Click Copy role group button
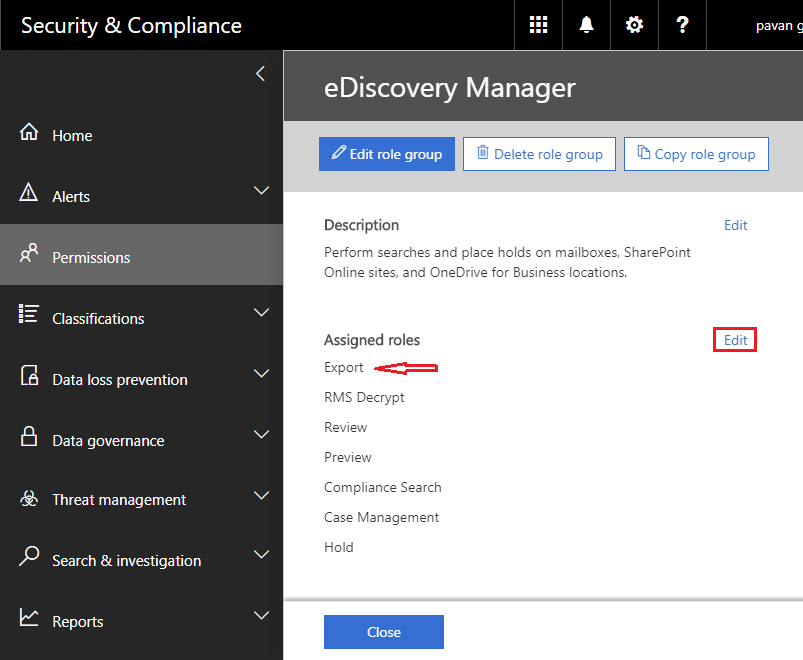Viewport: 803px width, 660px height. (x=696, y=154)
